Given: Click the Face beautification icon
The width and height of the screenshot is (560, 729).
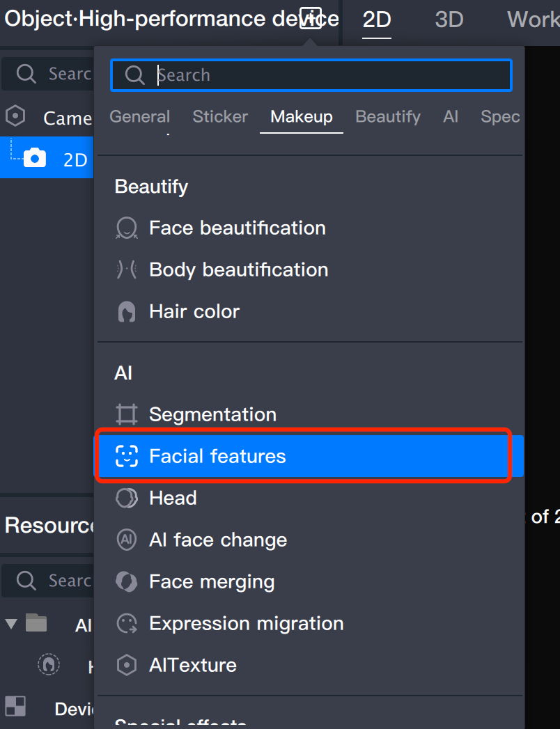Looking at the screenshot, I should click(127, 228).
